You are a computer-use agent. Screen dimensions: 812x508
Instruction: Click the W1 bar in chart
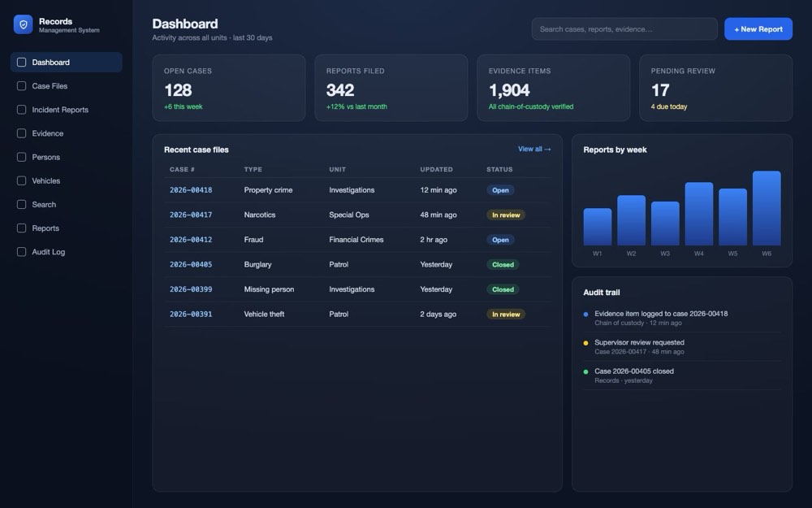[x=598, y=227]
